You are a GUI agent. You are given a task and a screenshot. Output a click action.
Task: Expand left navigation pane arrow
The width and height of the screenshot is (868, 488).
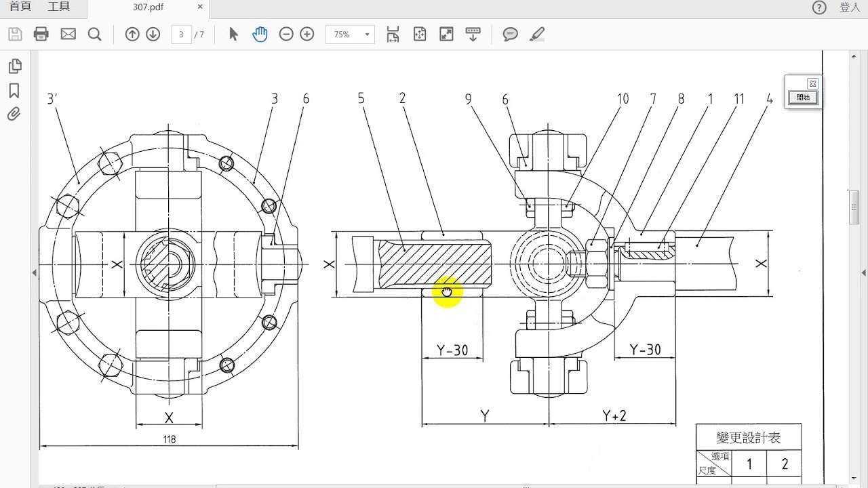point(34,273)
